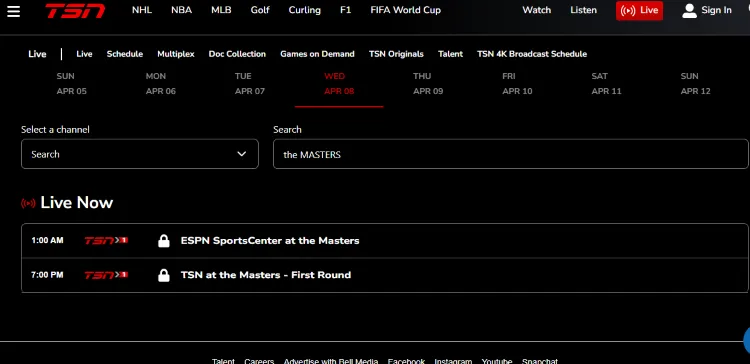
Task: Open Games on Demand tab
Action: [317, 54]
